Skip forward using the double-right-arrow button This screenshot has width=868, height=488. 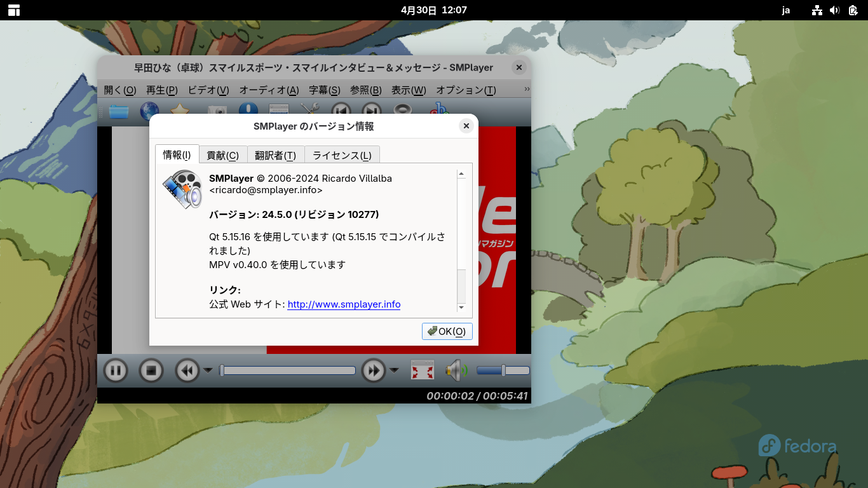(374, 370)
